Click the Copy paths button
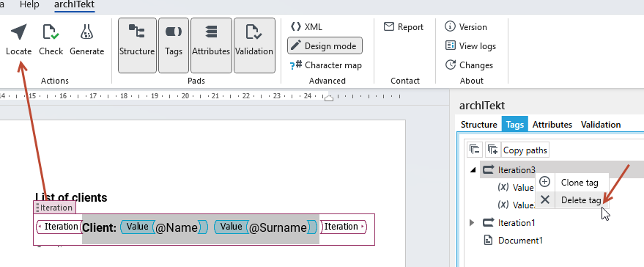The image size is (644, 267). [x=525, y=150]
